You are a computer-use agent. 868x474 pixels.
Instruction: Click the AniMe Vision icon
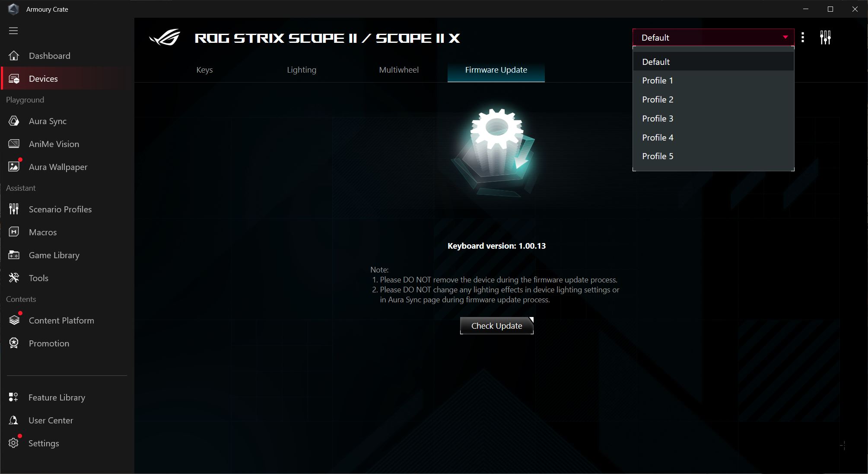14,144
